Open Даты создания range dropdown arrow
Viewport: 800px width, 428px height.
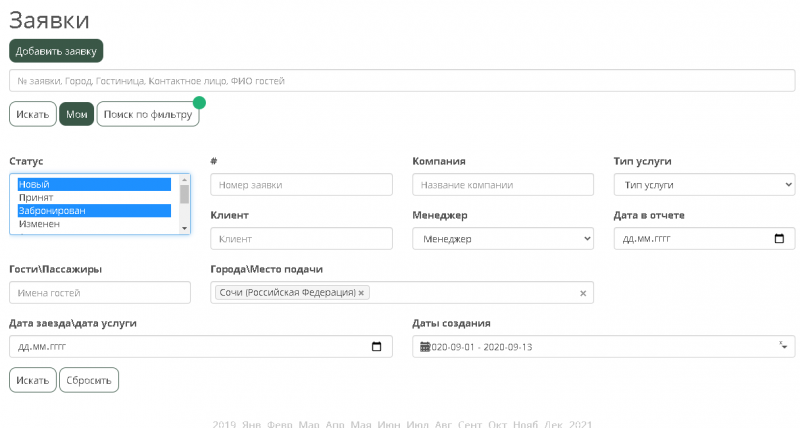point(782,346)
